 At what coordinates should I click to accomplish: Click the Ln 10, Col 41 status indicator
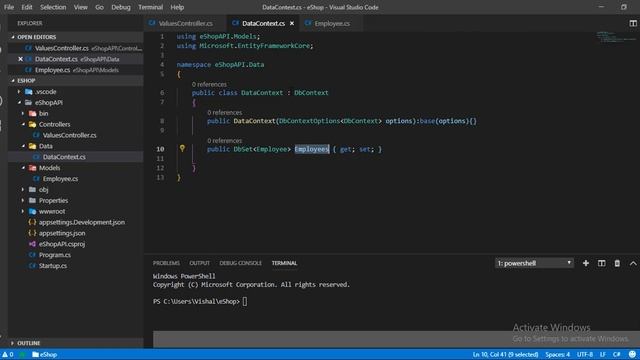pyautogui.click(x=505, y=354)
